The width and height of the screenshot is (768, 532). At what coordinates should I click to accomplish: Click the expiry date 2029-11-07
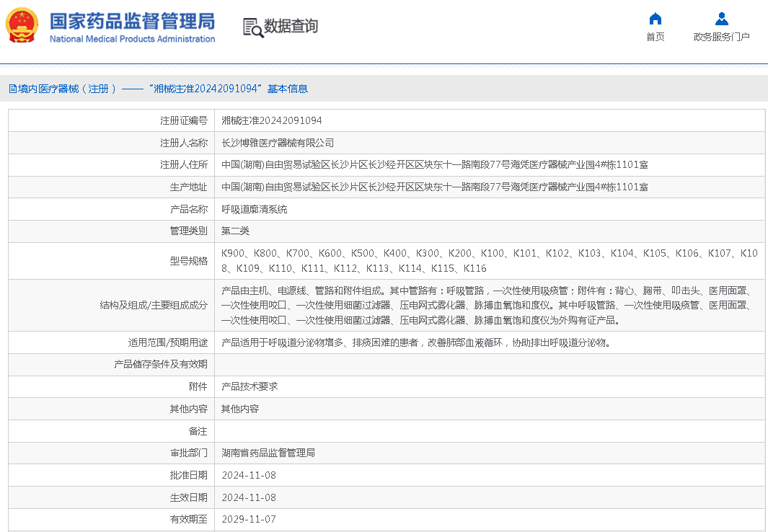tap(248, 519)
